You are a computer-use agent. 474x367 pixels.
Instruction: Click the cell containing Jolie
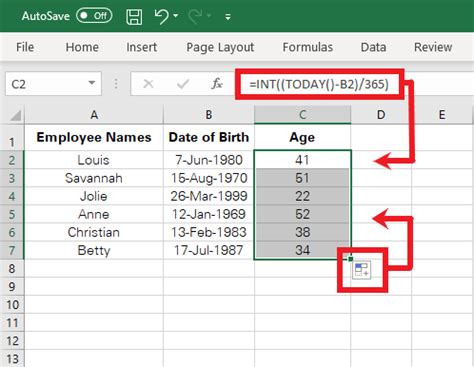pyautogui.click(x=94, y=196)
